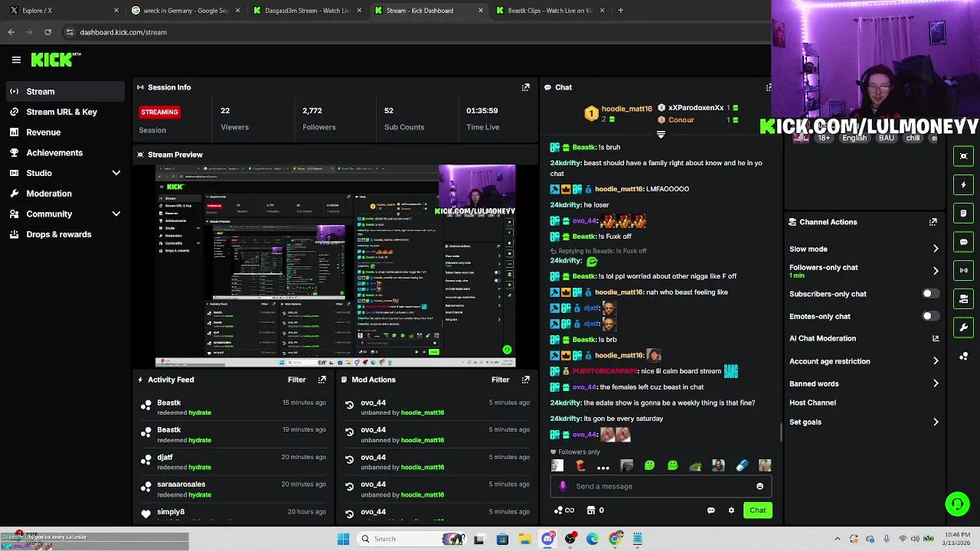980x551 pixels.
Task: Pop out the Mod Actions panel
Action: (x=525, y=380)
